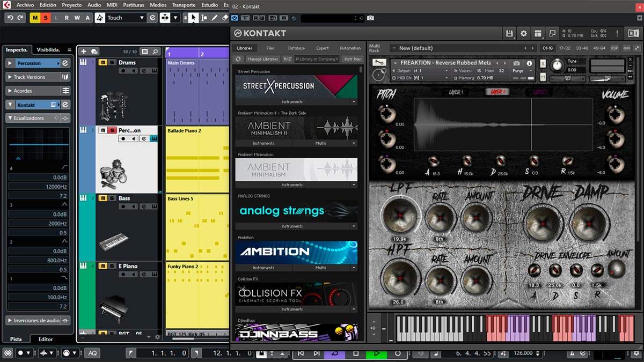644x362 pixels.
Task: Toggle global Solo state button
Action: (46, 18)
